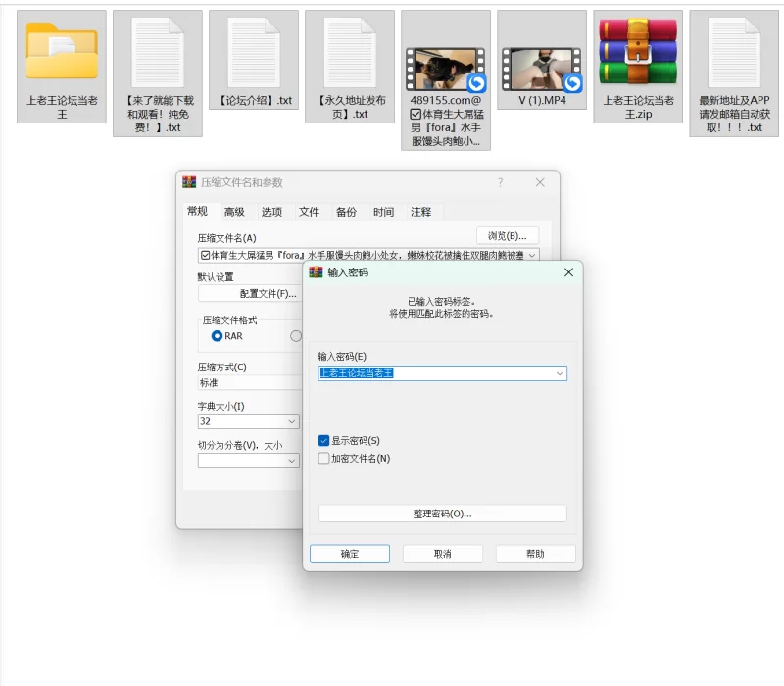Select the 【永久地址发布页】.txt file icon

coord(350,53)
